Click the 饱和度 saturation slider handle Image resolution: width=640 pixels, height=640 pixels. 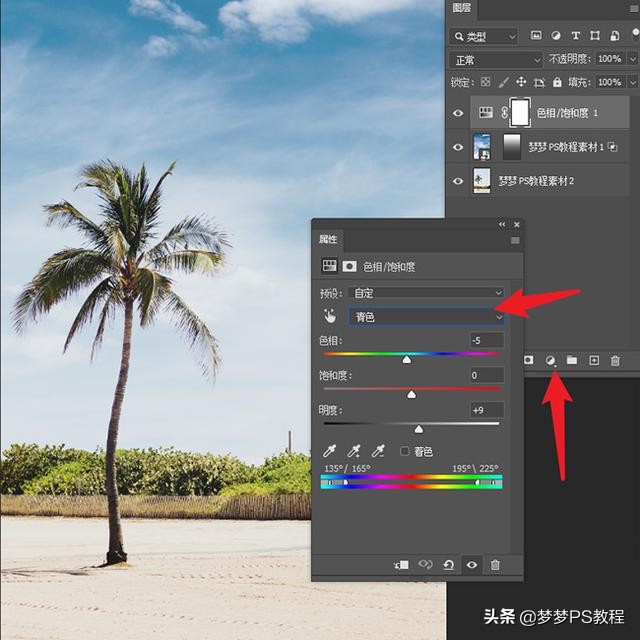(x=411, y=394)
